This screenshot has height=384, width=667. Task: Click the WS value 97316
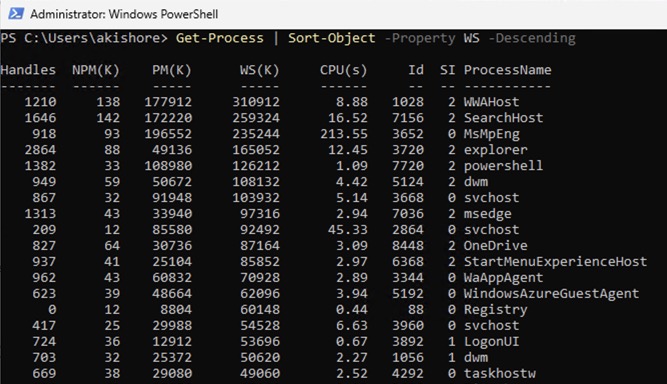pyautogui.click(x=259, y=214)
